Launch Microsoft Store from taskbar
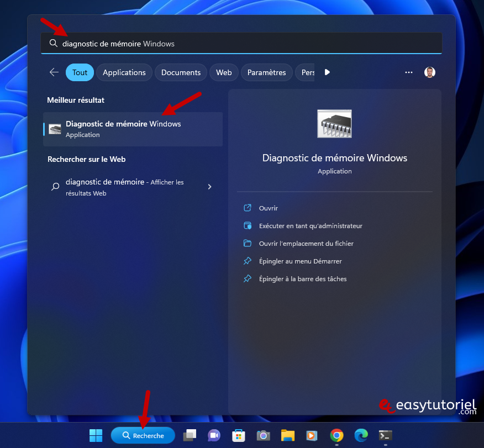 [238, 435]
